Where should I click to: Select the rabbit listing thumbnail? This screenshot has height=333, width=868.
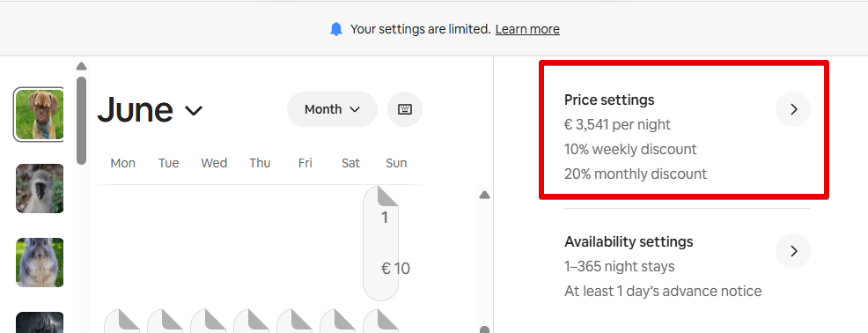coord(40,263)
